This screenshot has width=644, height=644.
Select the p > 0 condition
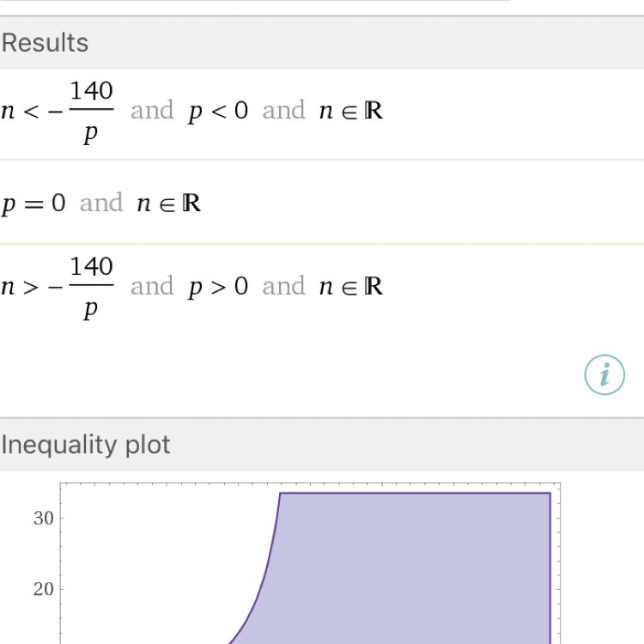pos(218,287)
